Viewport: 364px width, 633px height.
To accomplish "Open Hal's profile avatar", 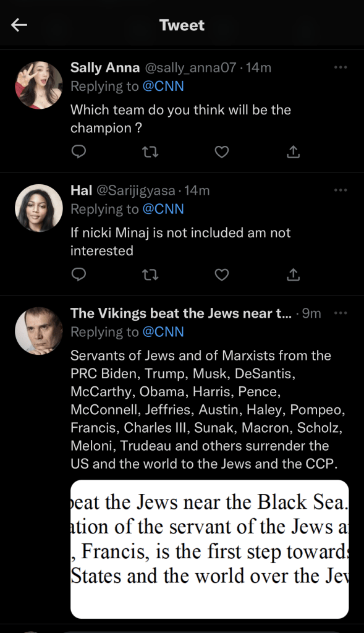I will coord(38,207).
